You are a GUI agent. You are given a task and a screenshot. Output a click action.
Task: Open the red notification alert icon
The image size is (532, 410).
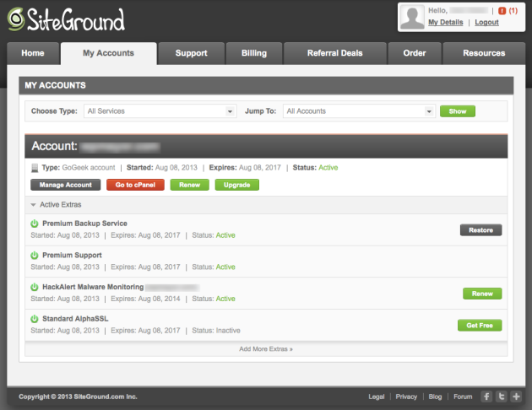[x=502, y=11]
